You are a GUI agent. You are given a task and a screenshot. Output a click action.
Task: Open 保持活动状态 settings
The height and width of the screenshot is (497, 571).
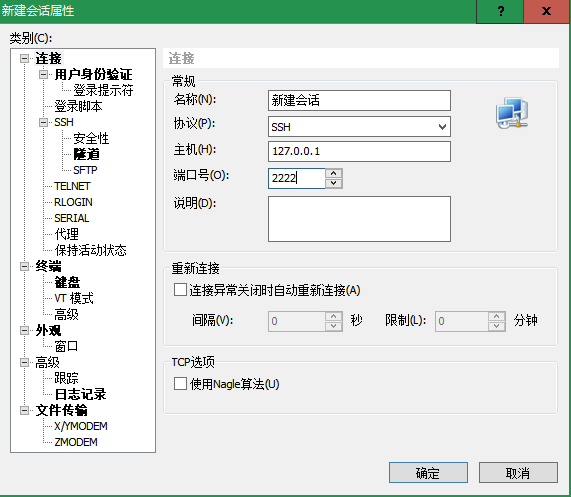[x=90, y=250]
